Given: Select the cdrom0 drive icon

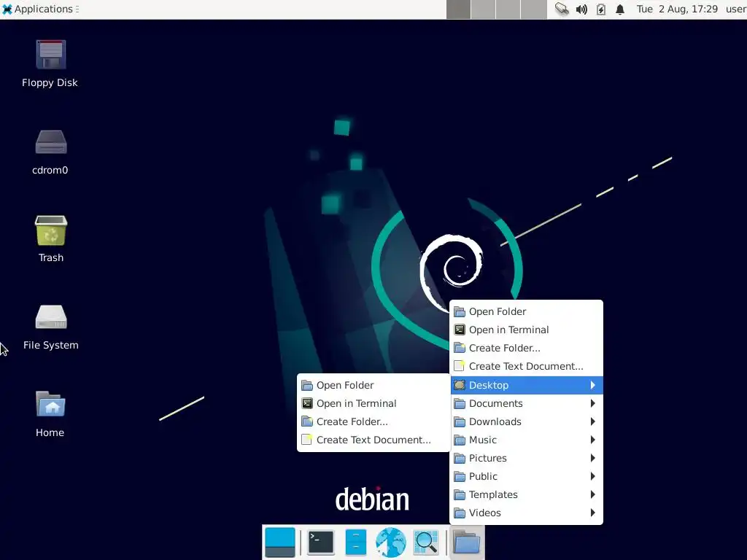Looking at the screenshot, I should pos(51,142).
